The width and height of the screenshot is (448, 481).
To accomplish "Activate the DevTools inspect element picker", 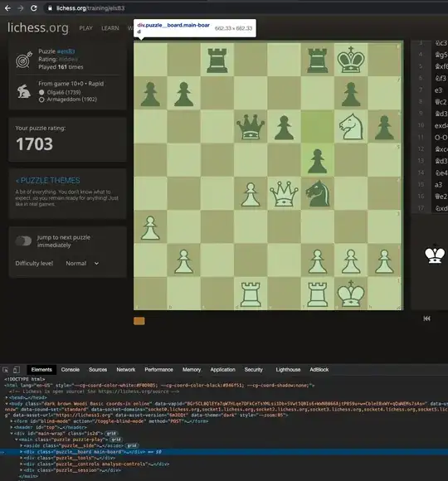I will point(6,370).
